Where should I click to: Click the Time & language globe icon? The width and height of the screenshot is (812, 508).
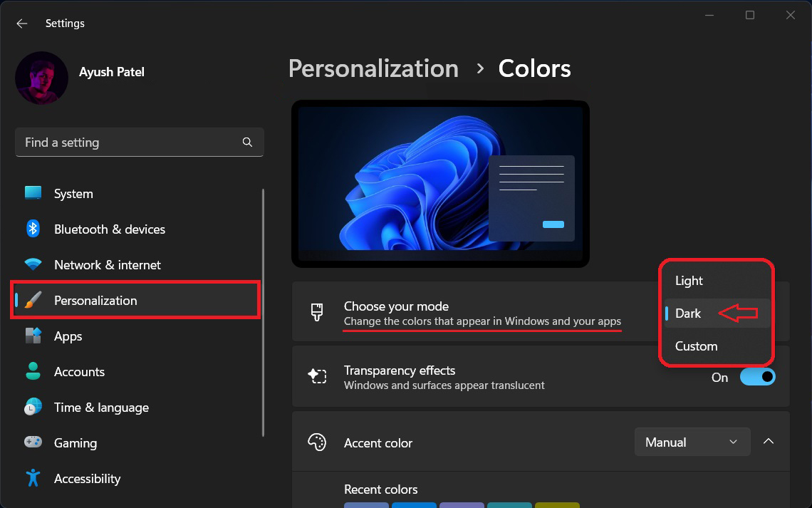coord(33,407)
